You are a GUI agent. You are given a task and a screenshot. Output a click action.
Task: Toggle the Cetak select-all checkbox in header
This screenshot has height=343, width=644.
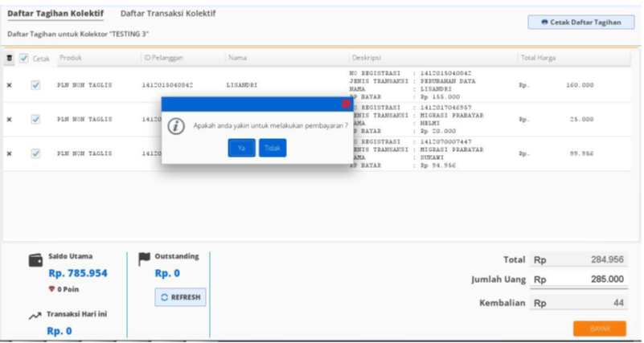(24, 59)
